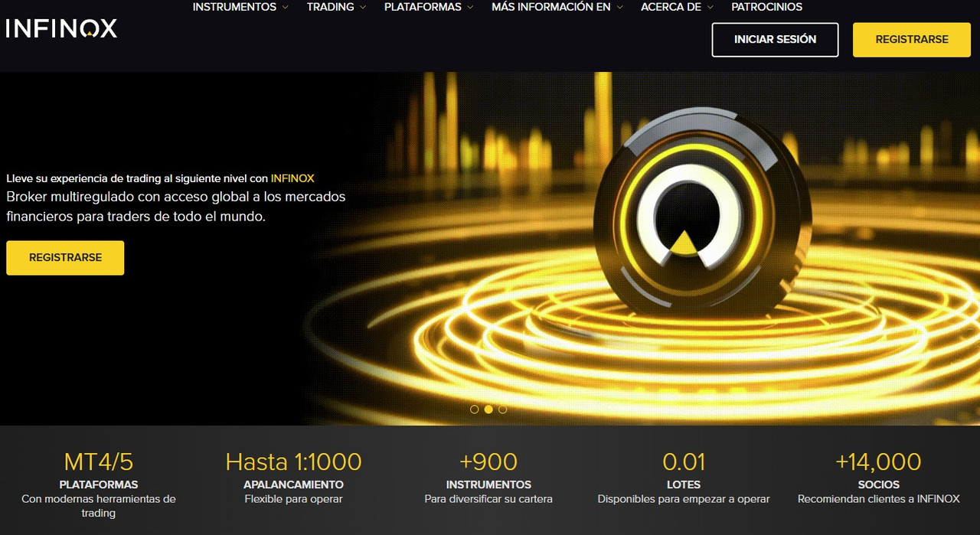The height and width of the screenshot is (535, 980).
Task: Open the PLATAFORMAS menu
Action: (x=423, y=7)
